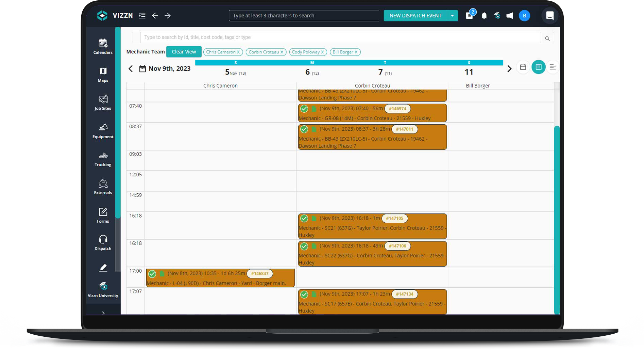Screen dimensions: 644x350
Task: Open New Dispatch Event dropdown arrow
Action: click(452, 16)
